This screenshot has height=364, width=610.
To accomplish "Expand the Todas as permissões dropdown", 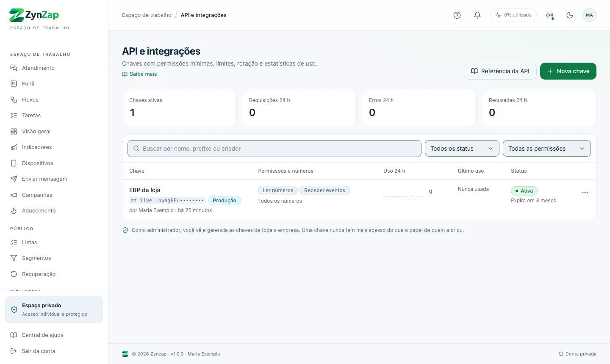I will click(x=547, y=149).
